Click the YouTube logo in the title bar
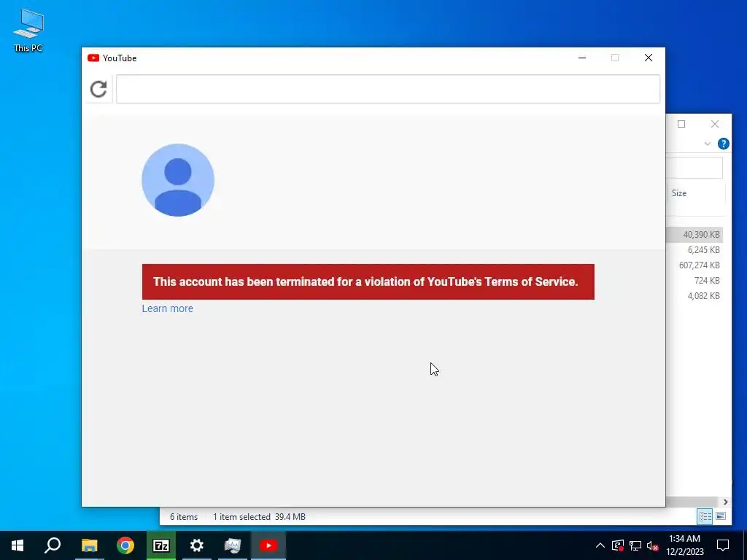 tap(93, 58)
